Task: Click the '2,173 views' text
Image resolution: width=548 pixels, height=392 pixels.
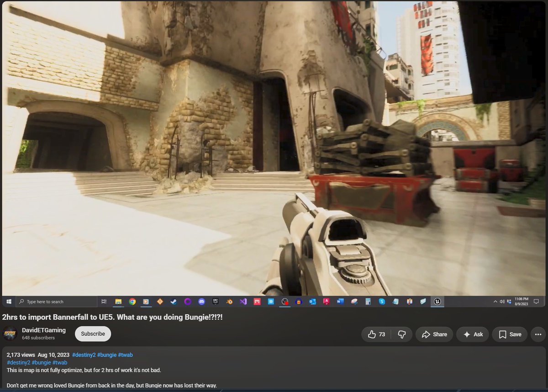Action: click(21, 355)
